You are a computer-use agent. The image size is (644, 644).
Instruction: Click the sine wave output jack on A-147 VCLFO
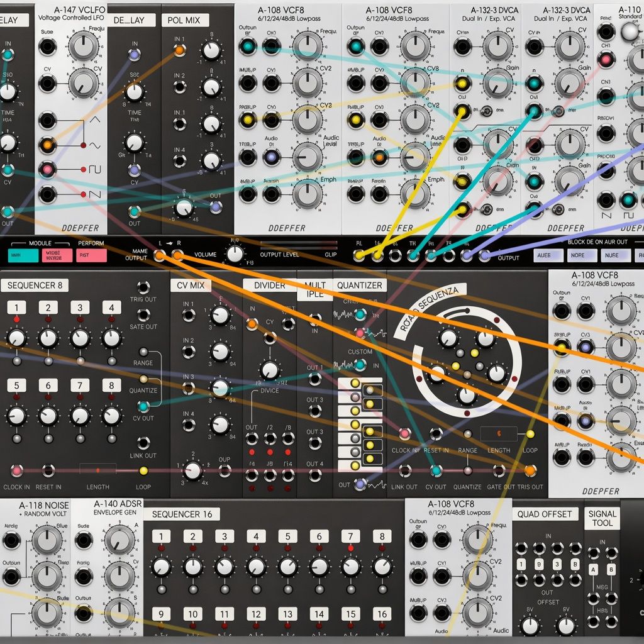(47, 145)
